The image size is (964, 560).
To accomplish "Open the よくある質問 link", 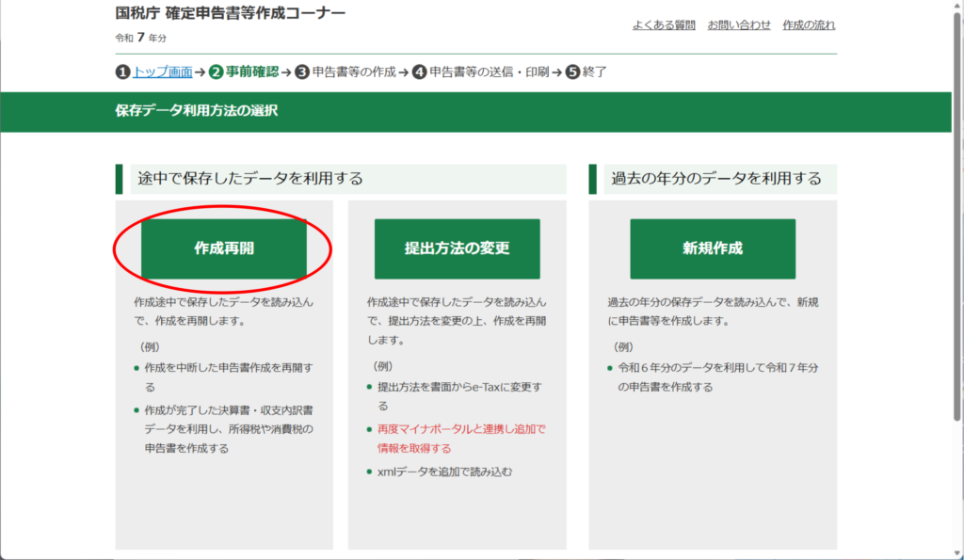I will click(664, 25).
